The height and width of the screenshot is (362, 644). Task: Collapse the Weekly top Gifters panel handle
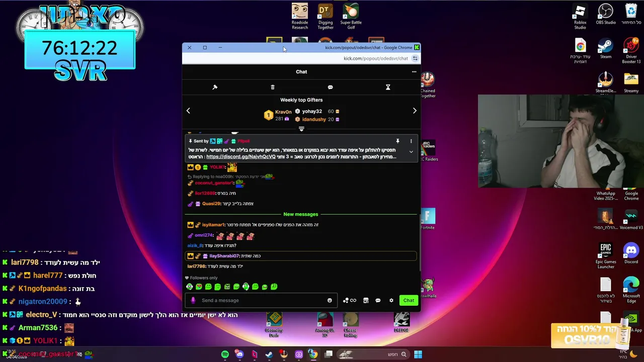pos(301,129)
